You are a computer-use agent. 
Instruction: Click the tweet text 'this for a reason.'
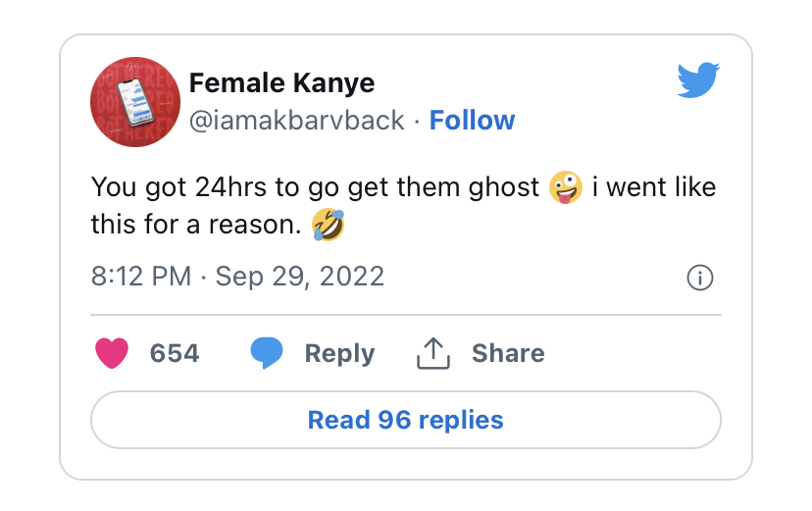tap(196, 225)
